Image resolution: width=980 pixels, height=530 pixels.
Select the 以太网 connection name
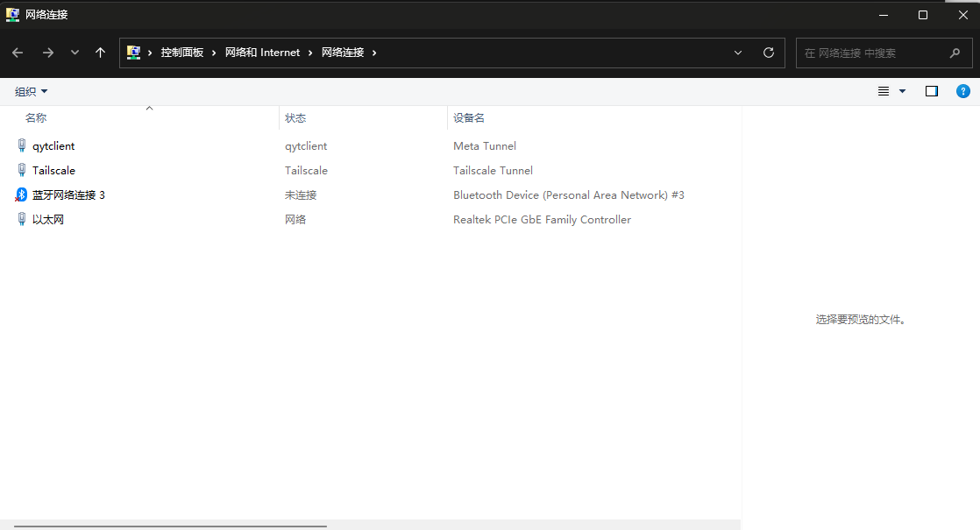[48, 219]
